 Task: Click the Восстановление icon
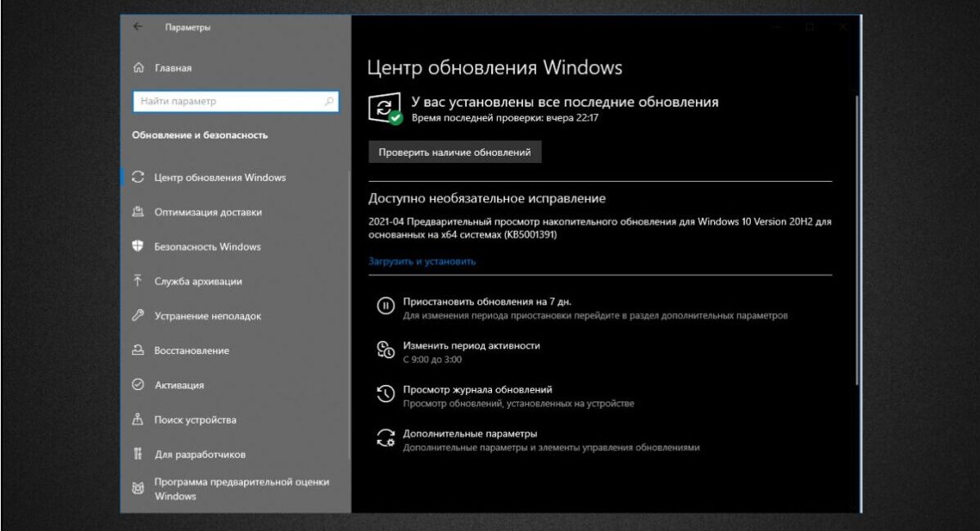[138, 350]
